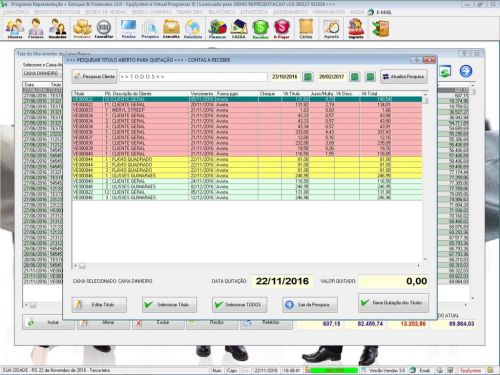The image size is (500, 375).
Task: Open calendar beside date 23/10/2016
Action: coord(308,77)
